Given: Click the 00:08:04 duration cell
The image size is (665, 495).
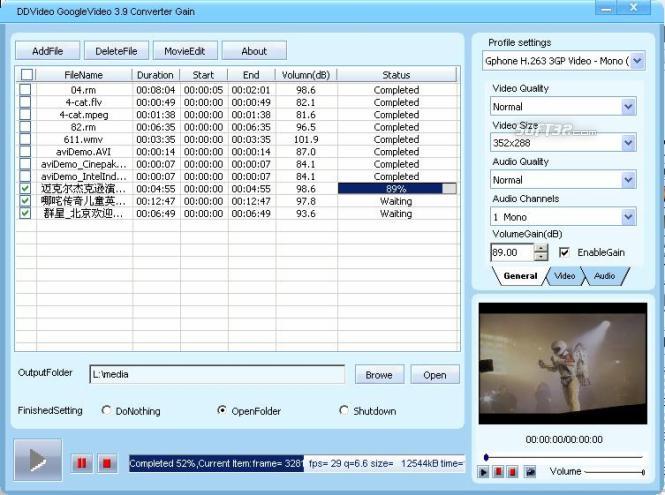Looking at the screenshot, I should point(156,90).
